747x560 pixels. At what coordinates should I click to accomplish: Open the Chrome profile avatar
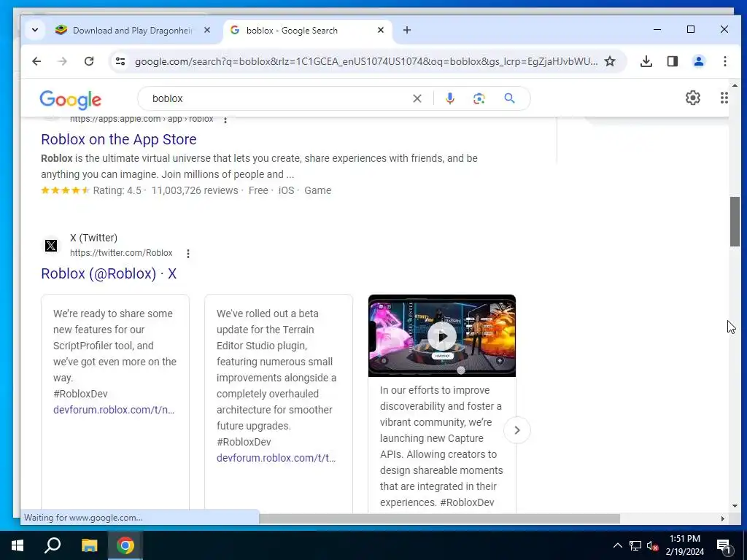coord(698,61)
